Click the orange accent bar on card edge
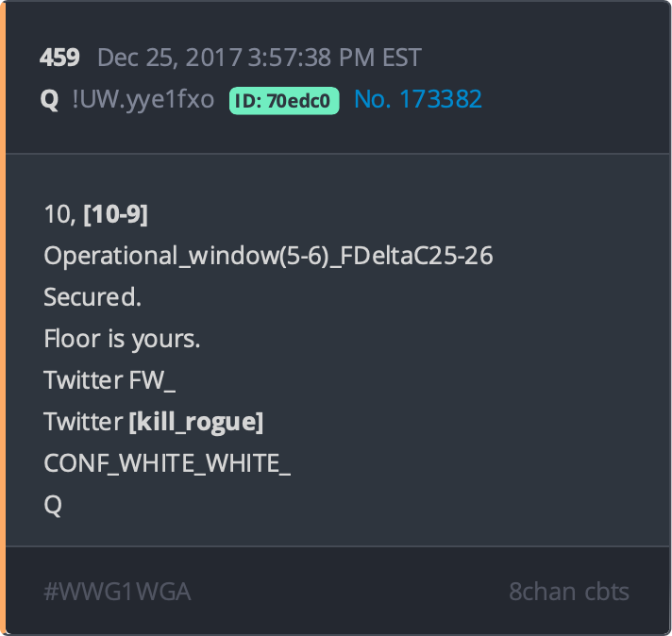 3,318
